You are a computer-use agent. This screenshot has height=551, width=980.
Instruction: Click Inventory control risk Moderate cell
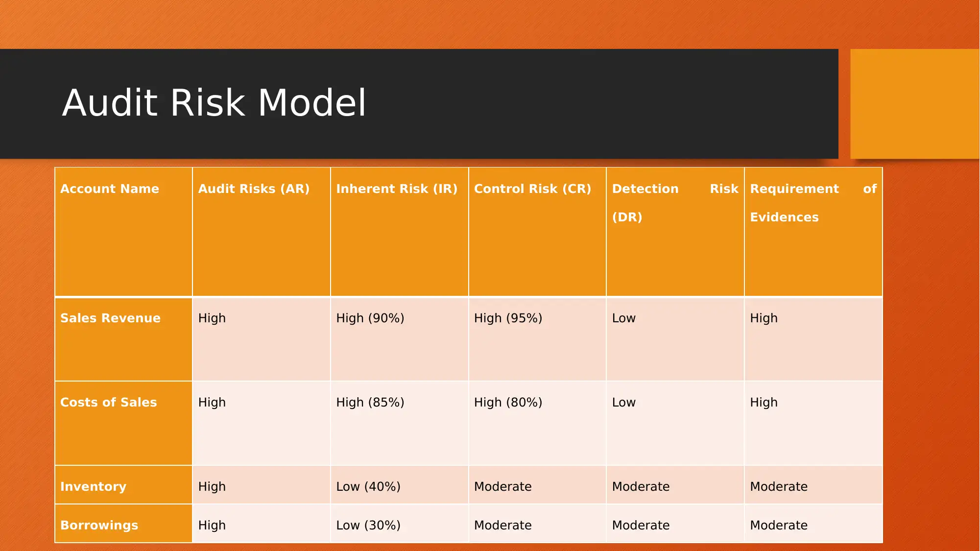coord(538,485)
